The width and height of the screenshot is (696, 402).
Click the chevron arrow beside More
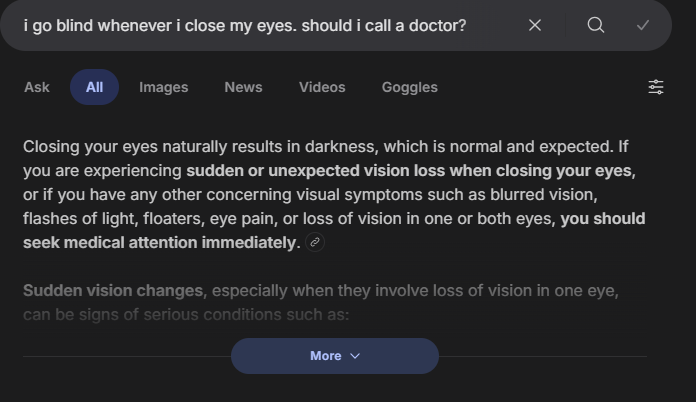click(355, 356)
